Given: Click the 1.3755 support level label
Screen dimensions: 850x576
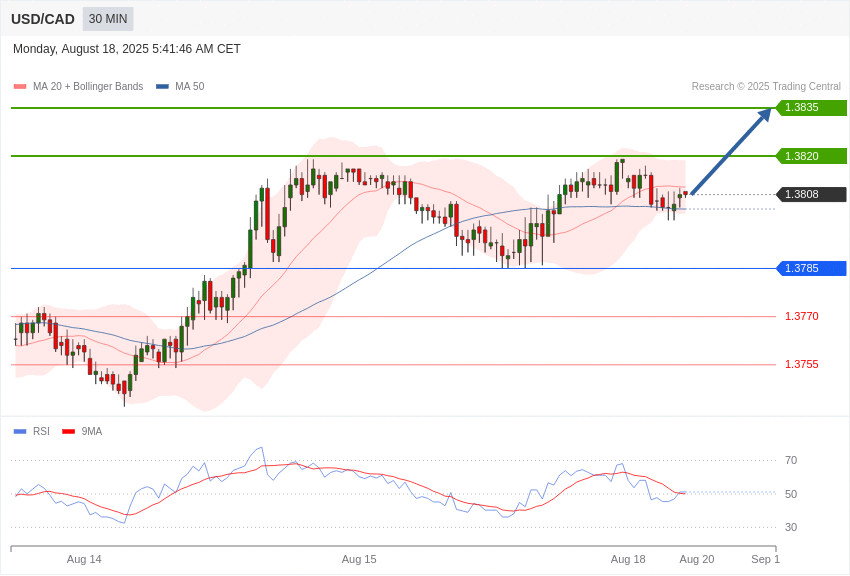Looking at the screenshot, I should tap(802, 364).
